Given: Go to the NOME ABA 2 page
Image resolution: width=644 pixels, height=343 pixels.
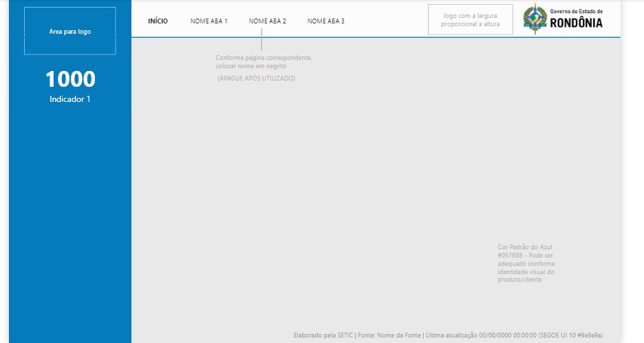Looking at the screenshot, I should [x=268, y=21].
